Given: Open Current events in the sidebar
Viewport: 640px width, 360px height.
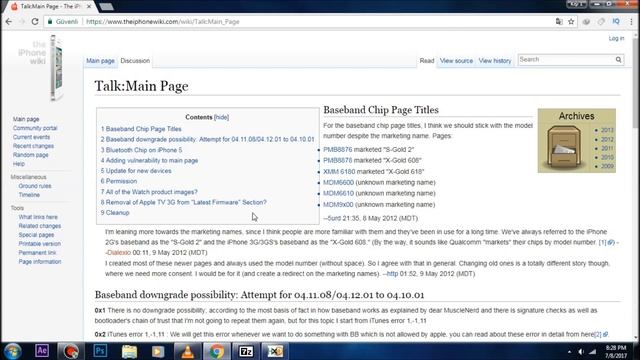Looking at the screenshot, I should tap(31, 137).
